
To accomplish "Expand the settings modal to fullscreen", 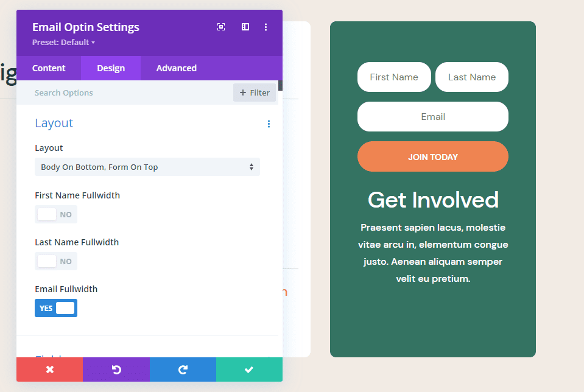I will pyautogui.click(x=220, y=27).
